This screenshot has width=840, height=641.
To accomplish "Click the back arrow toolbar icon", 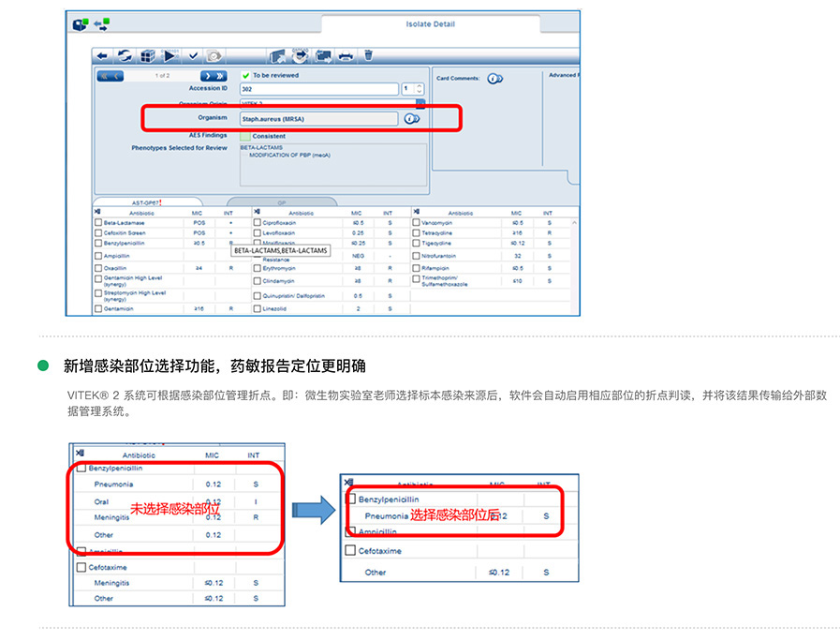I will [101, 56].
